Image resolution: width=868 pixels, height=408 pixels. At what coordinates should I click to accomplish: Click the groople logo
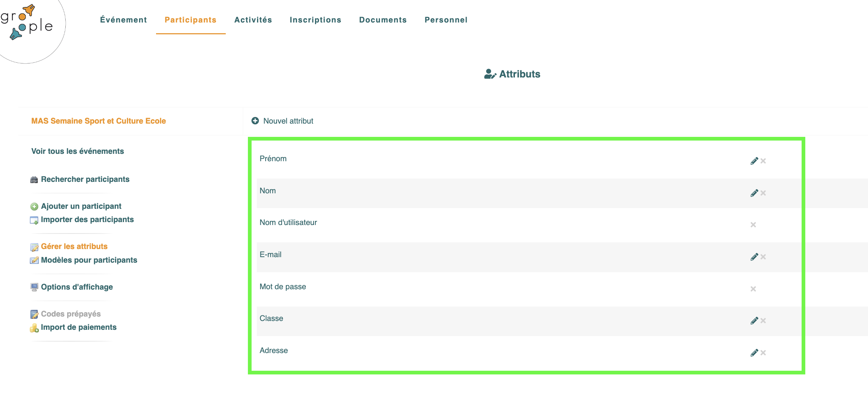[x=27, y=23]
